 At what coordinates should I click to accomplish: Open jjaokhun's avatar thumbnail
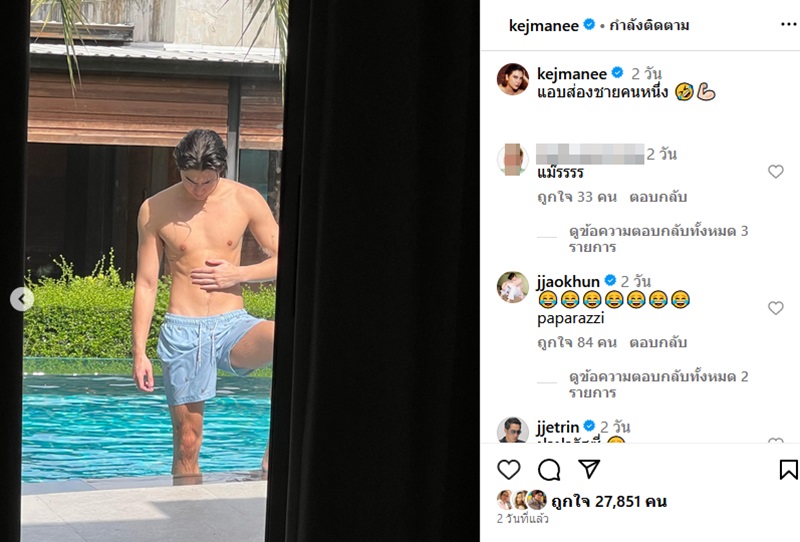pyautogui.click(x=513, y=287)
